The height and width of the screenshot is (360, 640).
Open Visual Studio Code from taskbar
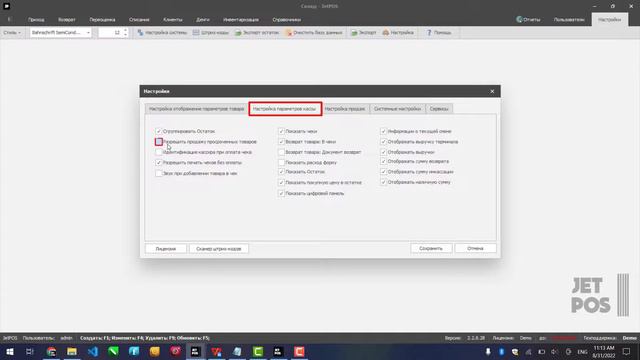(x=93, y=351)
